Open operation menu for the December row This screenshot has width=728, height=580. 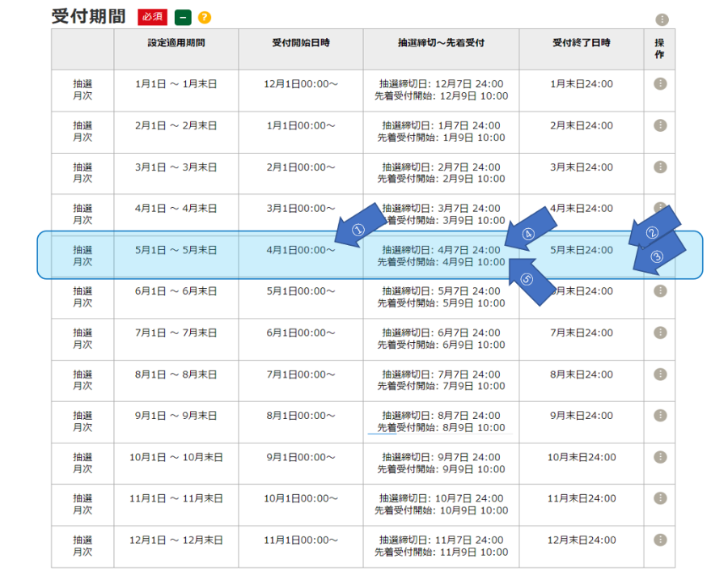[660, 540]
